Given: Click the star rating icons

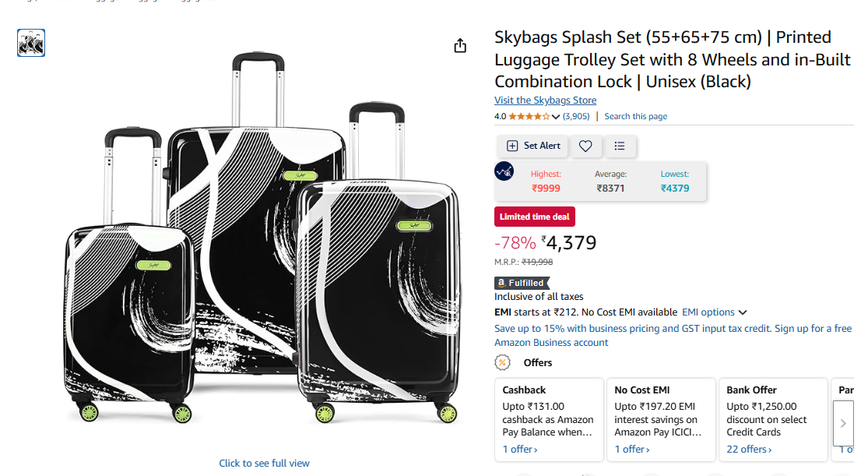Looking at the screenshot, I should tap(529, 116).
